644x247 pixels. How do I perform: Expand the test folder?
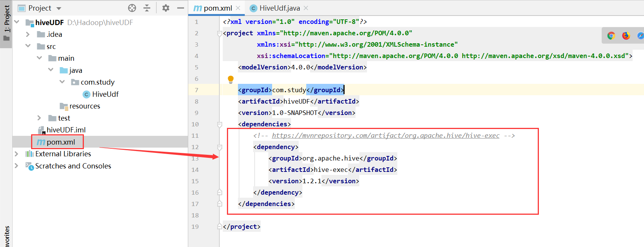[39, 118]
